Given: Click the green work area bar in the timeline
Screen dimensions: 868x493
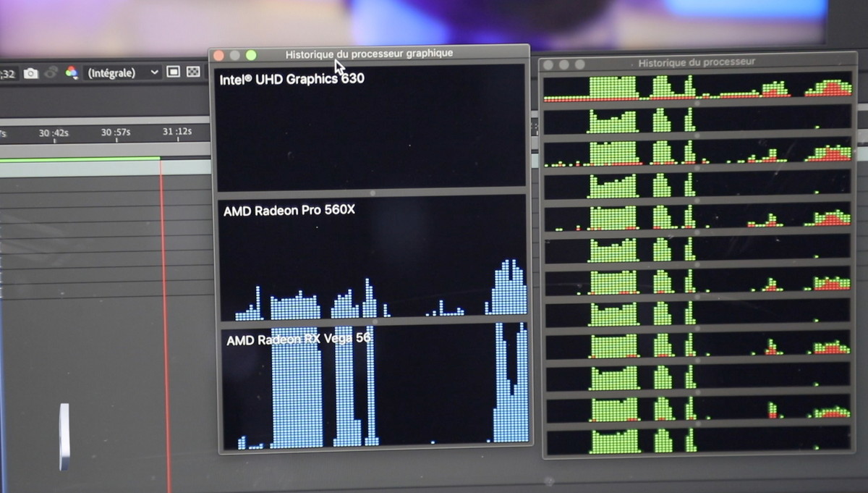Looking at the screenshot, I should 80,159.
